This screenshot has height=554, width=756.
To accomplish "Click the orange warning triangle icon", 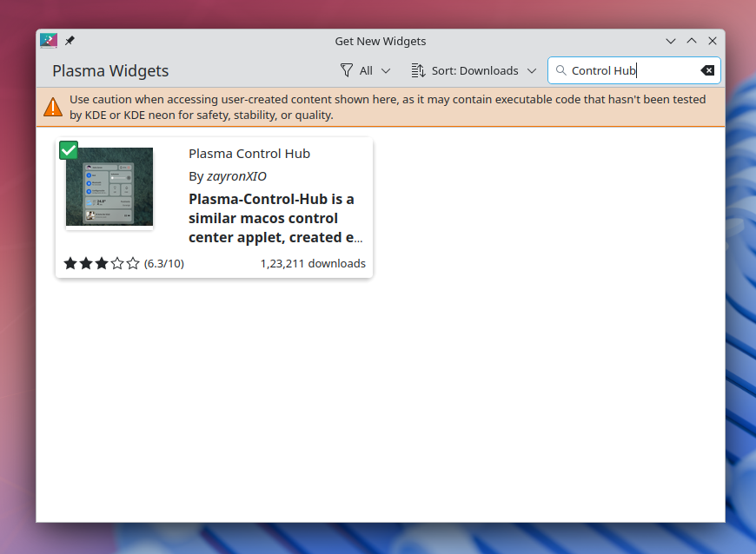I will coord(53,107).
